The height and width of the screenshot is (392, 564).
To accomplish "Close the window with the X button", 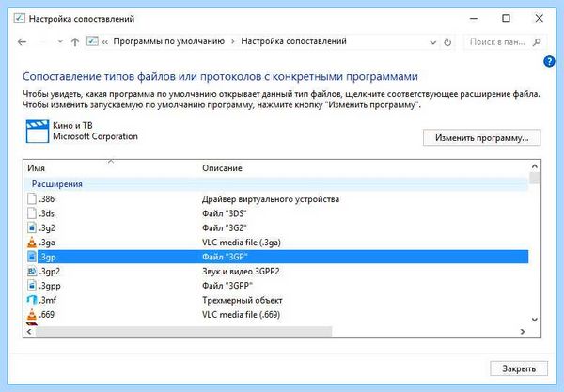I will pyautogui.click(x=539, y=18).
